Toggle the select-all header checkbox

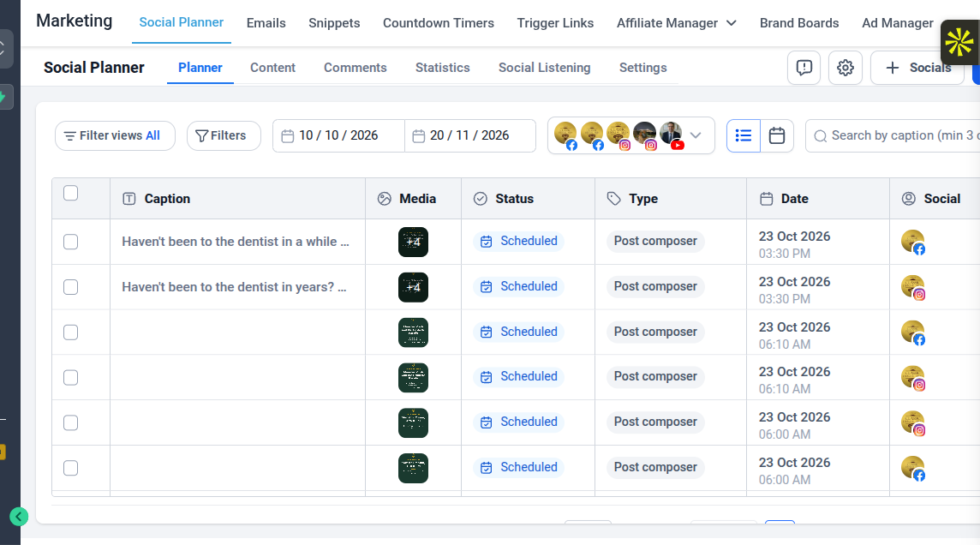(x=70, y=193)
